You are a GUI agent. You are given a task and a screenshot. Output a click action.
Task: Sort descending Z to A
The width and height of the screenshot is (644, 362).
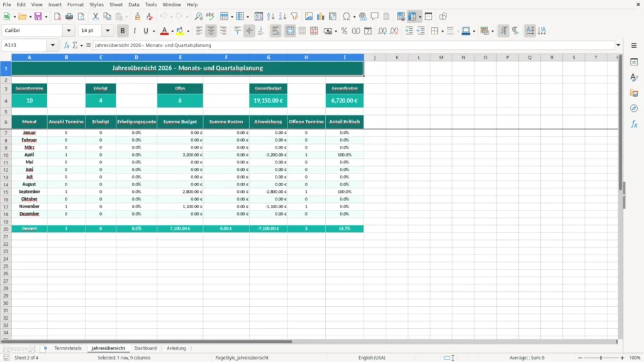(282, 16)
